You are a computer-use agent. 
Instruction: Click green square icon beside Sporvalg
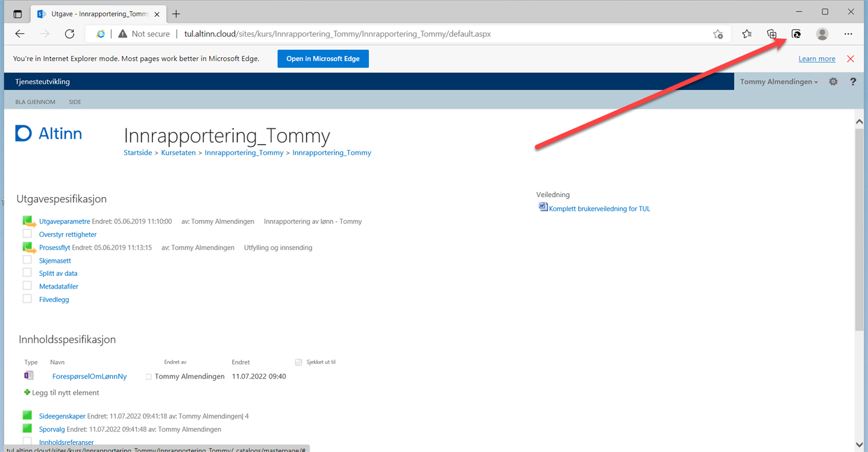click(27, 428)
